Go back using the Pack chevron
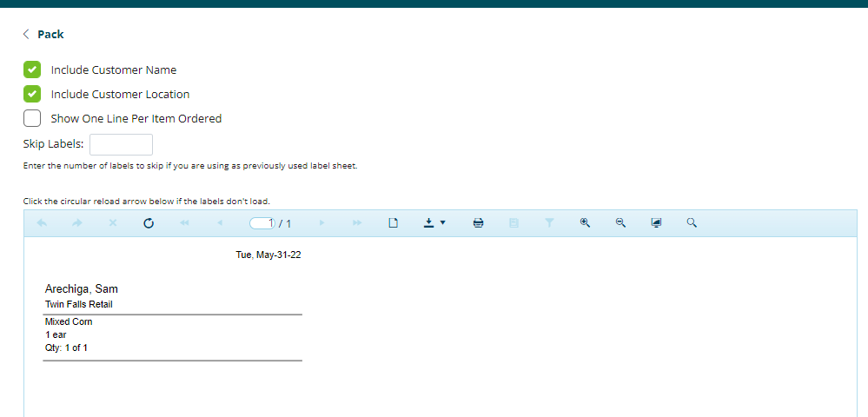Viewport: 868px width, 417px height. [27, 34]
